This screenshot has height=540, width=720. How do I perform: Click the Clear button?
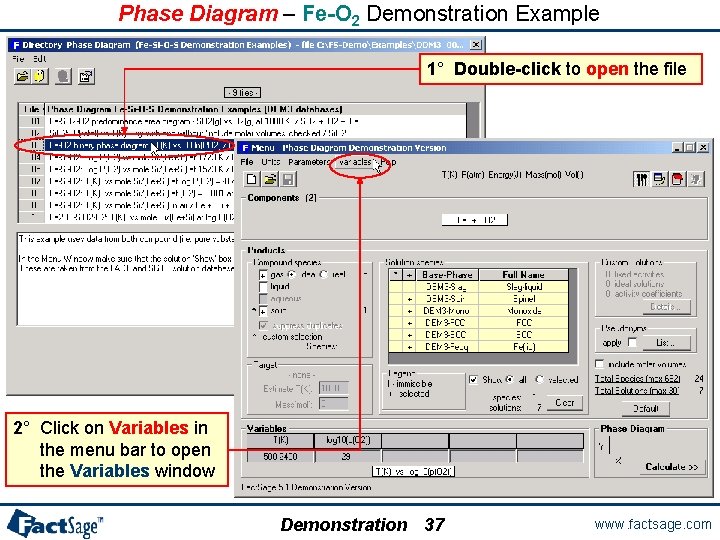[565, 403]
